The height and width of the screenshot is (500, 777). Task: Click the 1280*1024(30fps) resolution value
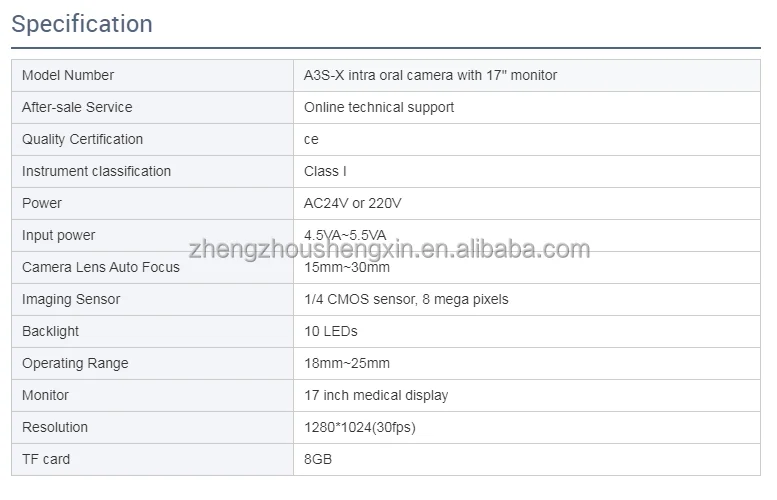click(359, 427)
